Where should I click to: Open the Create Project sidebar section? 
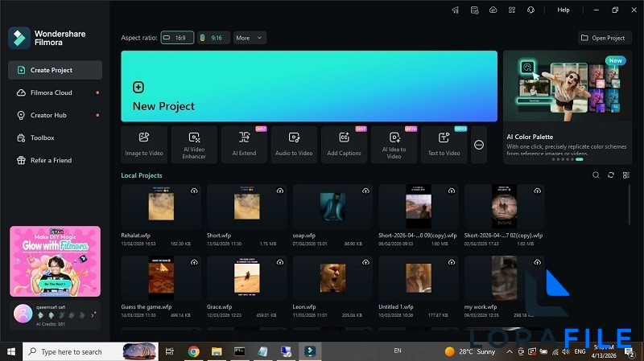[55, 70]
